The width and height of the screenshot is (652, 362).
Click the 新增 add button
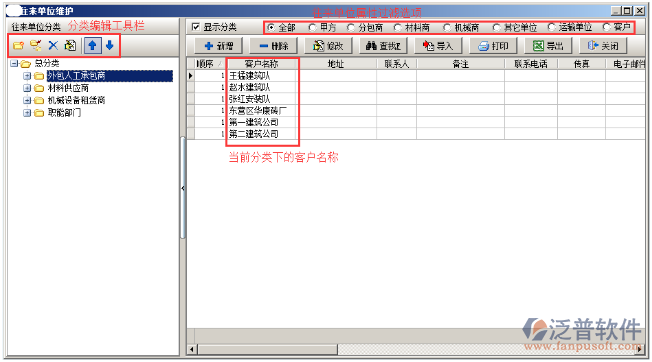point(219,46)
